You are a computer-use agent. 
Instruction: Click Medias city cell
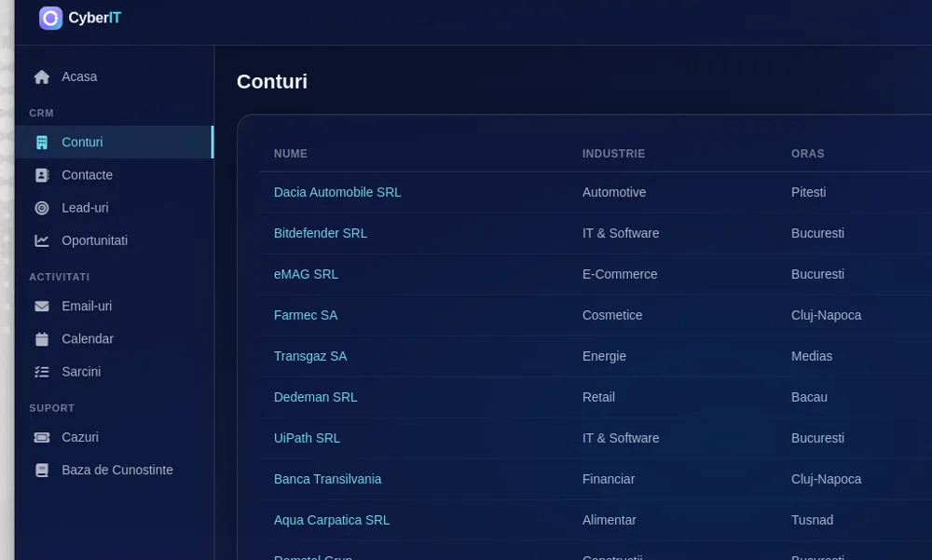click(x=812, y=356)
